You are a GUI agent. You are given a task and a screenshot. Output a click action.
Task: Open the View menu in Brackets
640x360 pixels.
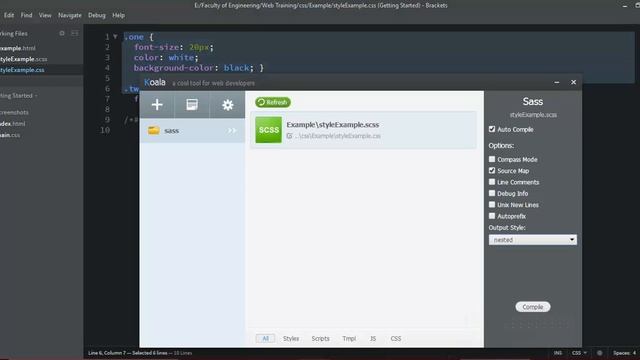(45, 15)
